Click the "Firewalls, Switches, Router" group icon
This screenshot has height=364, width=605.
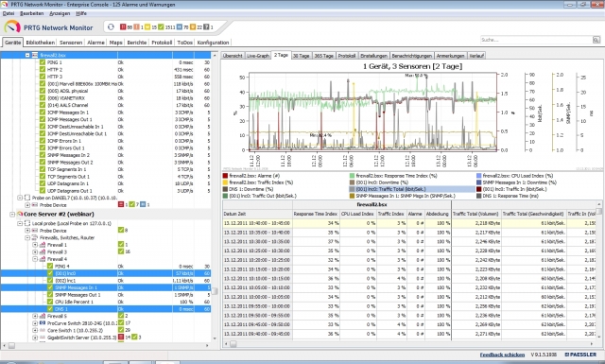35,237
